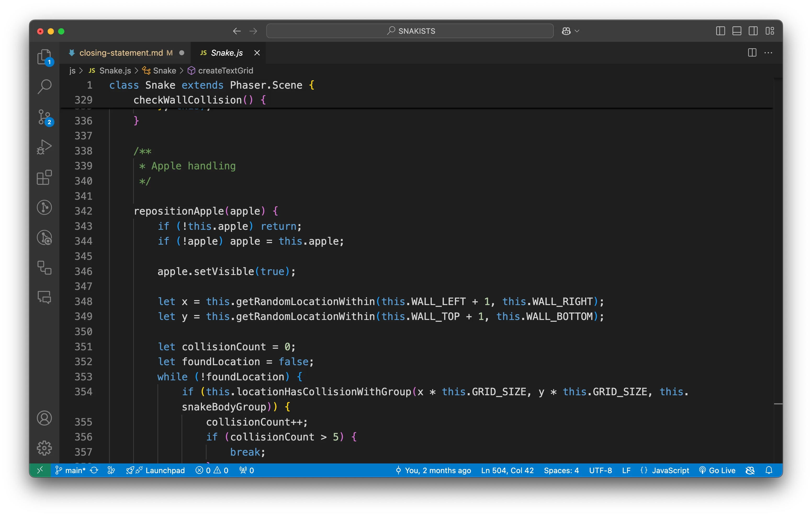812x516 pixels.
Task: Open editor More Actions menu
Action: click(x=768, y=53)
